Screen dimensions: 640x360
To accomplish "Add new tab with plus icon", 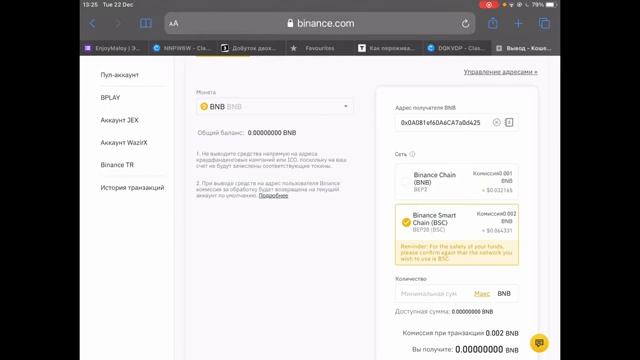I will click(518, 24).
